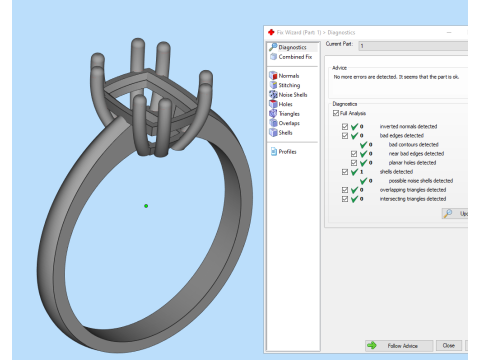Open the Profiles page icon

(x=274, y=152)
